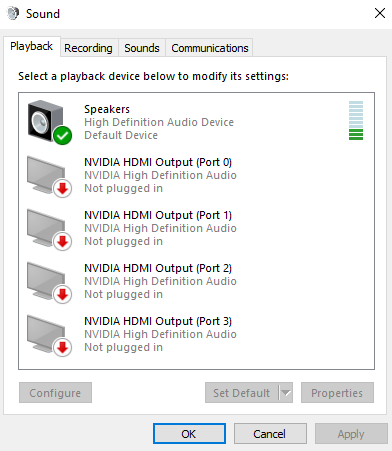Click the NVIDIA HDMI Output Port 0 monitor icon
The height and width of the screenshot is (451, 392).
[x=49, y=176]
